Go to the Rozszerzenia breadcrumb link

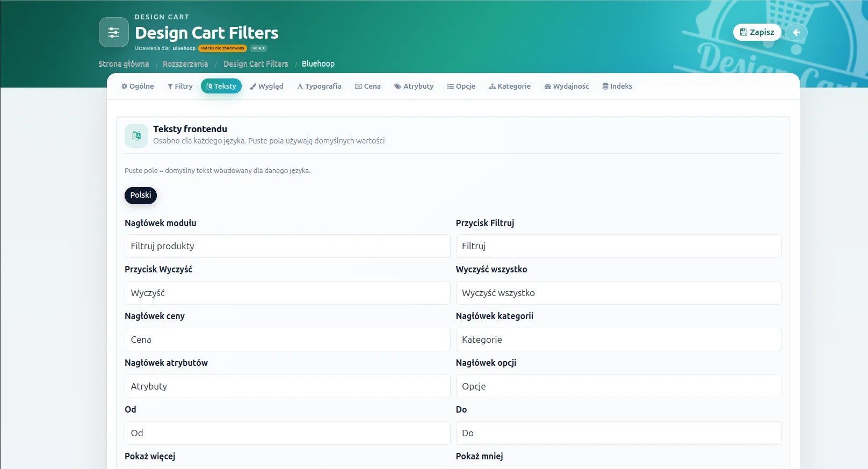click(185, 63)
